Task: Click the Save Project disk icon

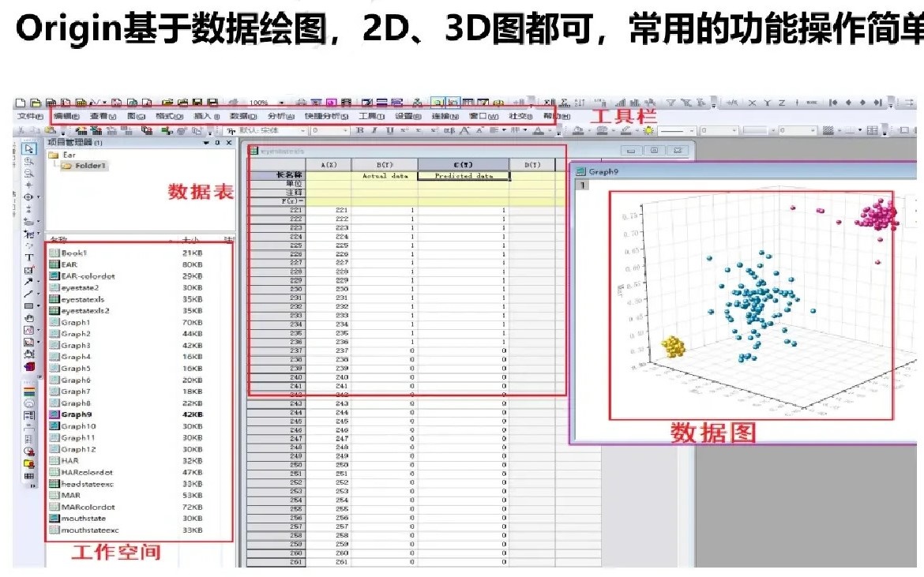Action: pyautogui.click(x=197, y=103)
